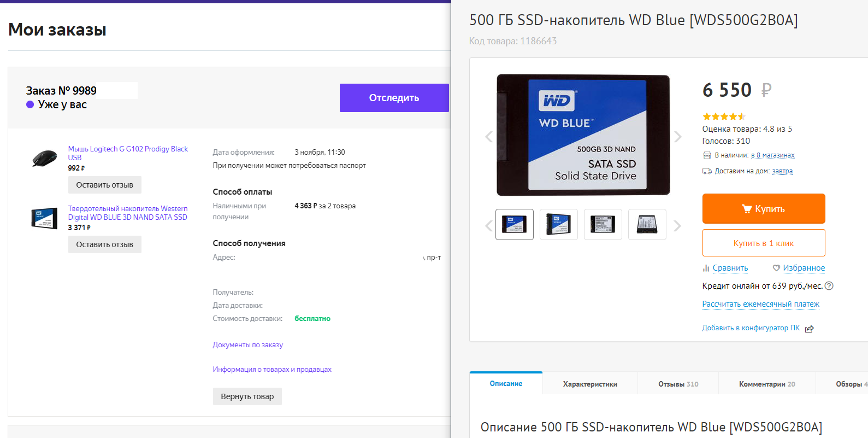Click the compare bar-chart icon

[x=706, y=268]
